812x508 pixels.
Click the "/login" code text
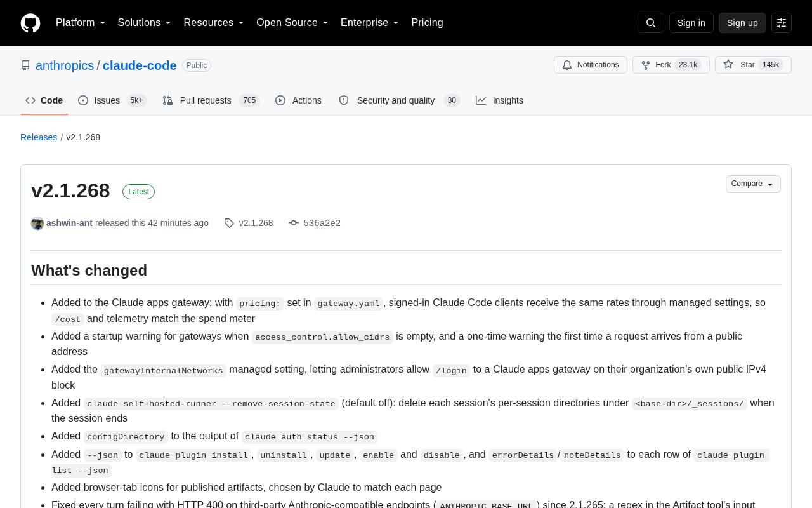pos(452,371)
